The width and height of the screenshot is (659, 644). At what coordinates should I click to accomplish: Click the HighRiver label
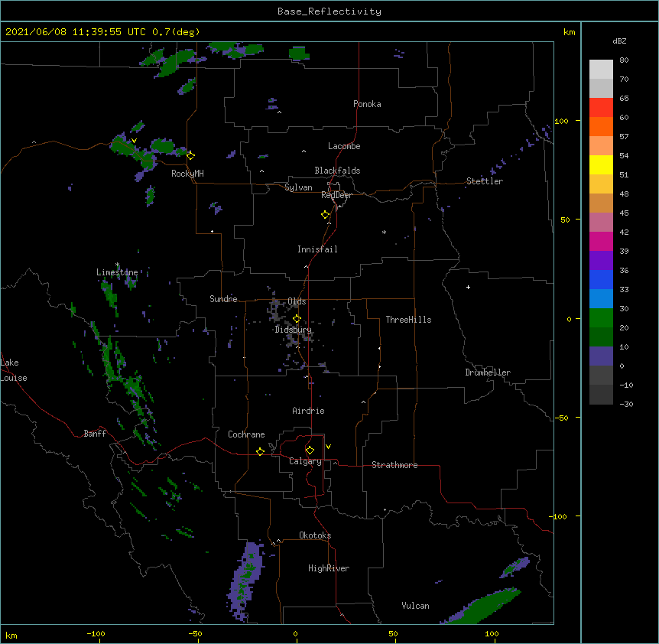[x=329, y=568]
